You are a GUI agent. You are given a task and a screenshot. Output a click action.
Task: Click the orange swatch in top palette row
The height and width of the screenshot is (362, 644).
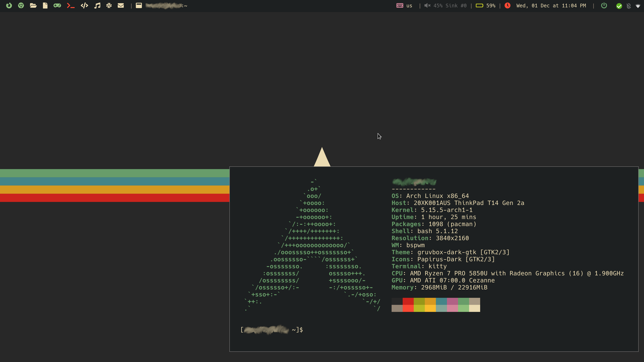coord(430,301)
